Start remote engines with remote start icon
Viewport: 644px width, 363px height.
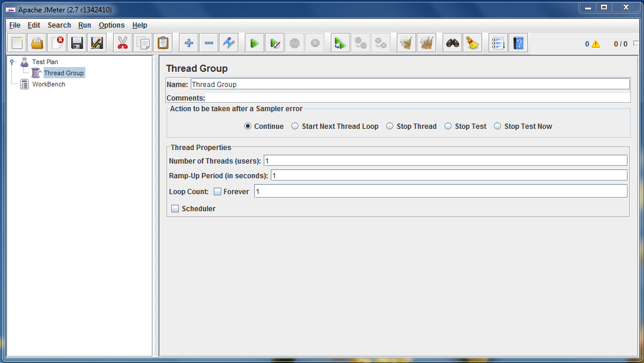click(340, 43)
